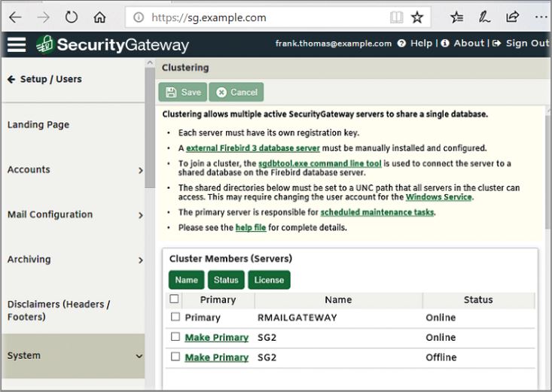The height and width of the screenshot is (392, 552).
Task: Click the floppy disk Save icon
Action: pyautogui.click(x=171, y=93)
